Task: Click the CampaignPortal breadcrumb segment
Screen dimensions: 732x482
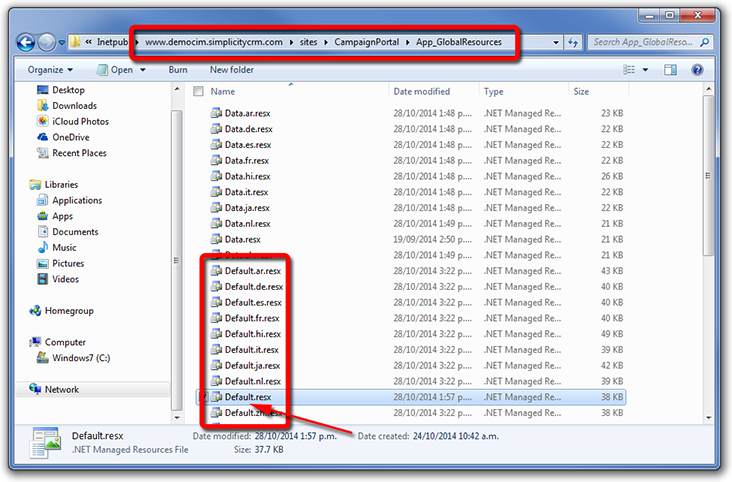Action: (366, 42)
